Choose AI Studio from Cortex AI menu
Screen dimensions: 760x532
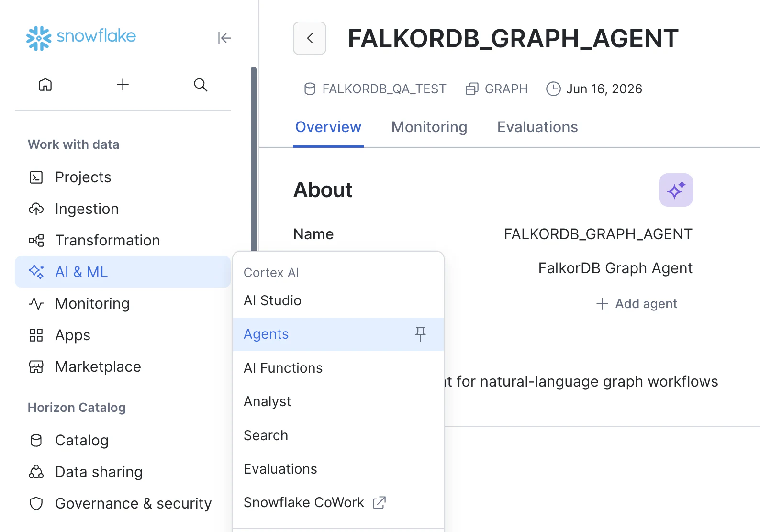coord(338,300)
